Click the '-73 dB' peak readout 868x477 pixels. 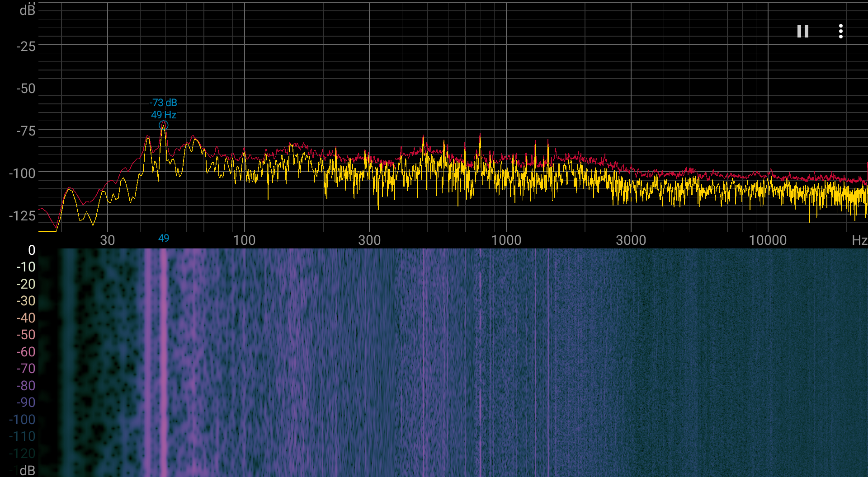tap(163, 103)
